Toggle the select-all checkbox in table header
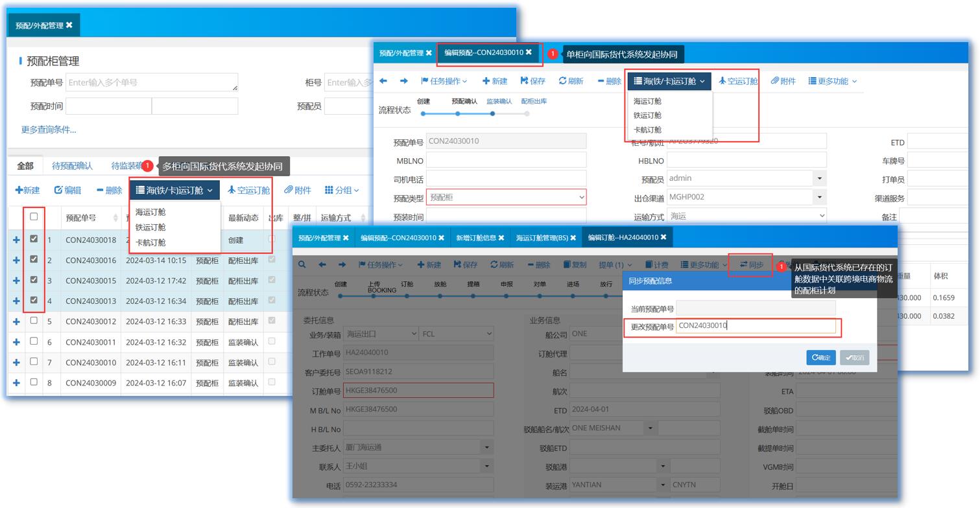The image size is (980, 508). [34, 216]
